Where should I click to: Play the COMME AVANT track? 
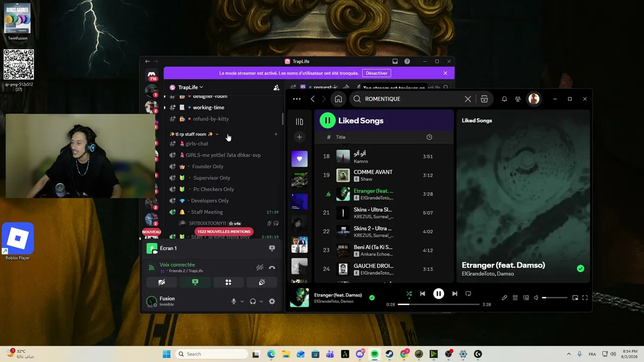(384, 175)
